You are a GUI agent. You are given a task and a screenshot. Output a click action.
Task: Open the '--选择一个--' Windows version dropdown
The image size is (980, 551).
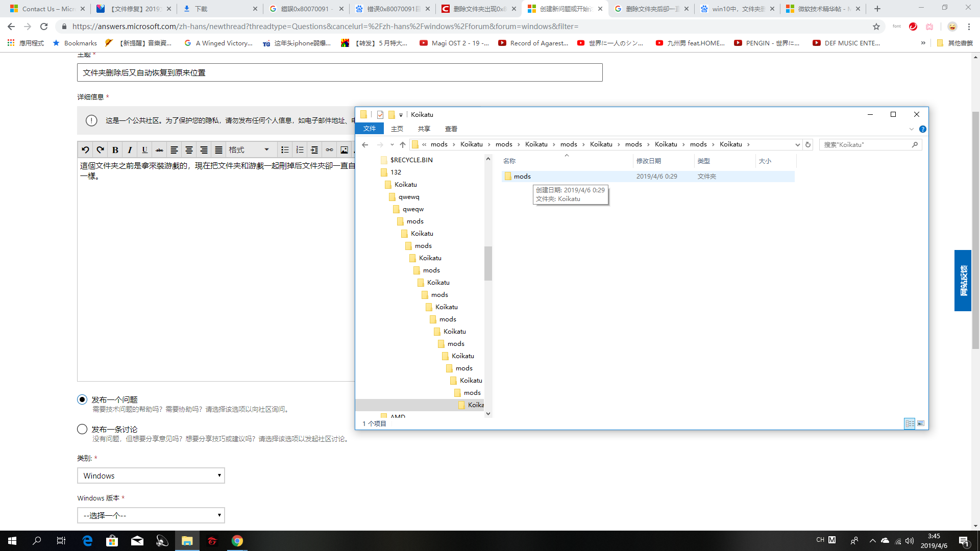[151, 515]
